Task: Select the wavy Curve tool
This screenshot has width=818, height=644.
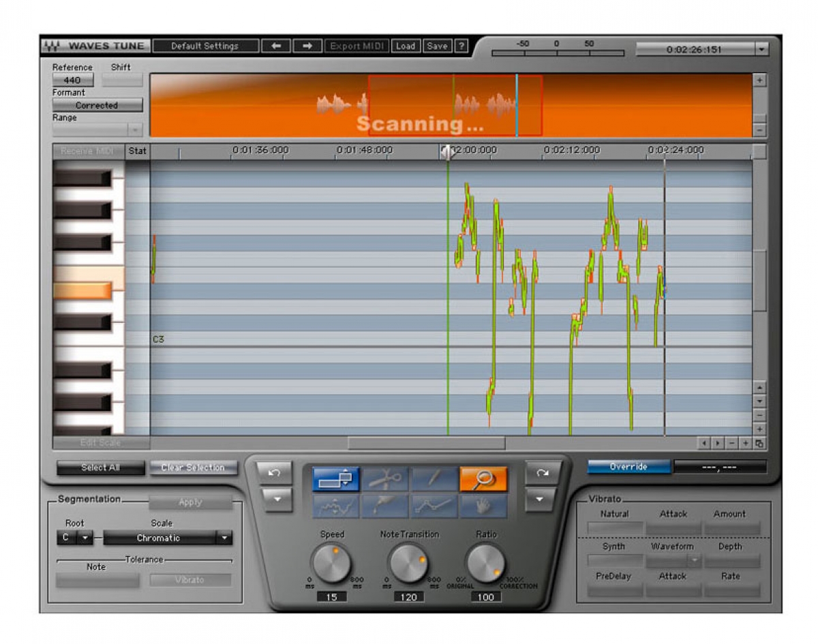Action: (x=335, y=506)
